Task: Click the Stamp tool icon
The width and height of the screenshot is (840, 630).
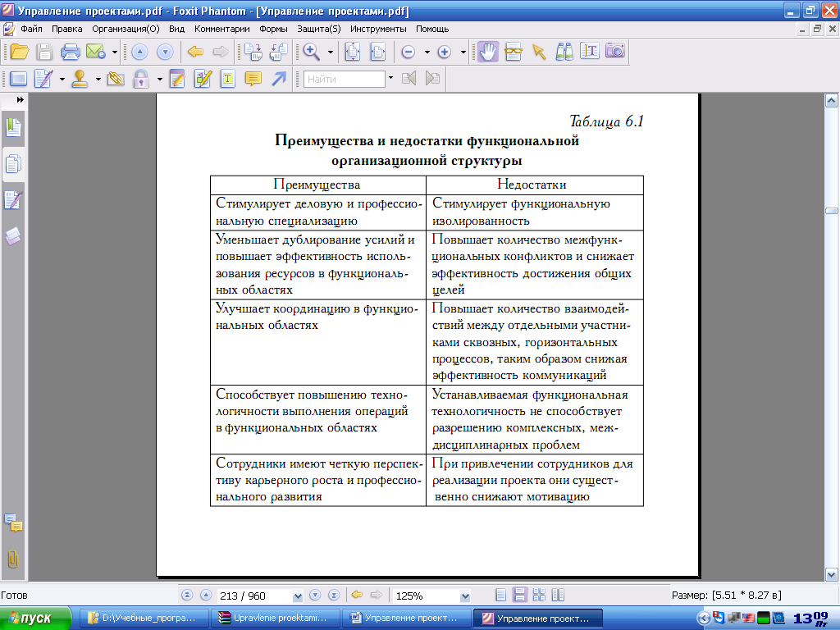Action: [80, 80]
